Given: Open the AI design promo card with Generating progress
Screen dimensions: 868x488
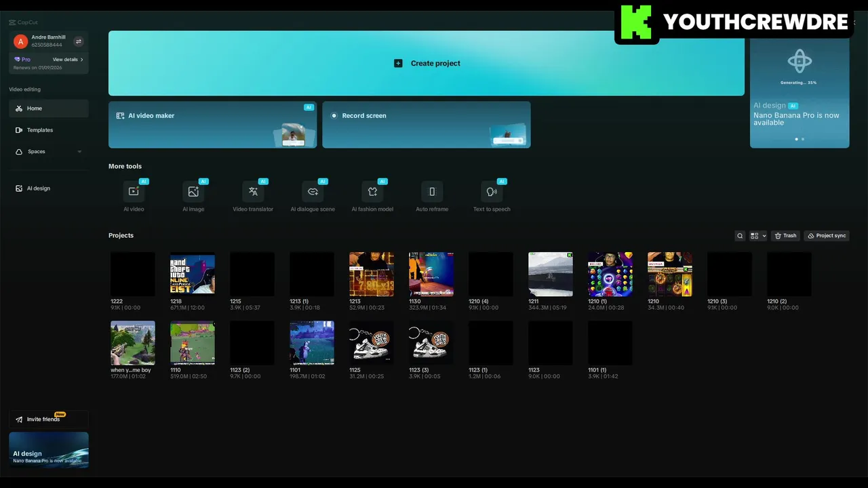Looking at the screenshot, I should [x=800, y=94].
